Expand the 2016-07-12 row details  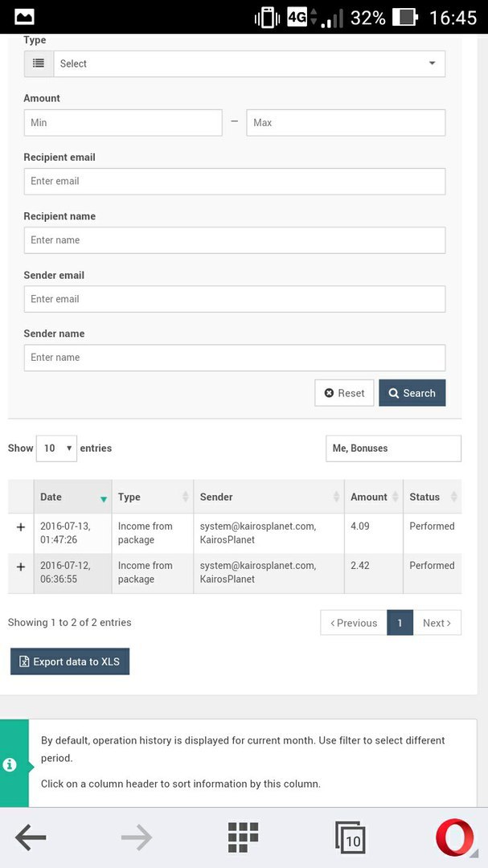coord(21,567)
